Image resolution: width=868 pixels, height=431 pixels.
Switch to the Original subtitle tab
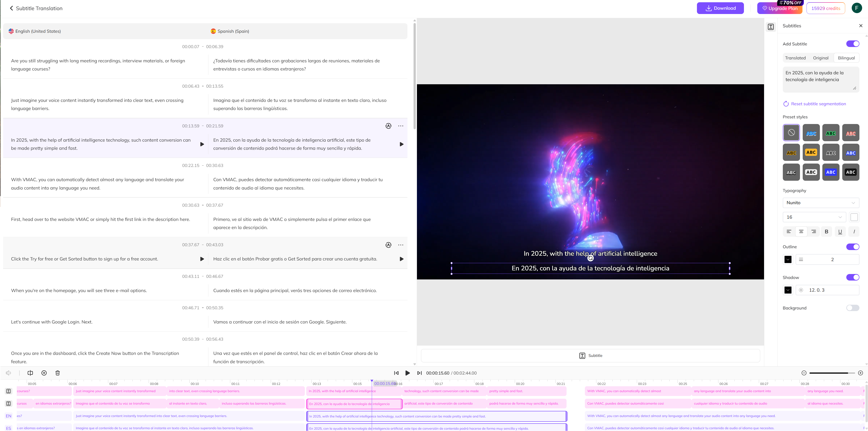pyautogui.click(x=821, y=58)
